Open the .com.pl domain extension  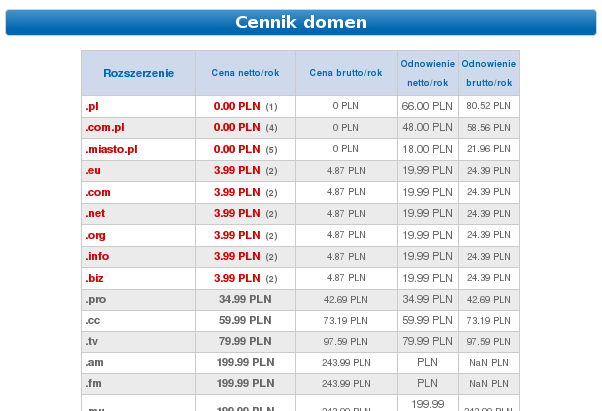[x=105, y=127]
